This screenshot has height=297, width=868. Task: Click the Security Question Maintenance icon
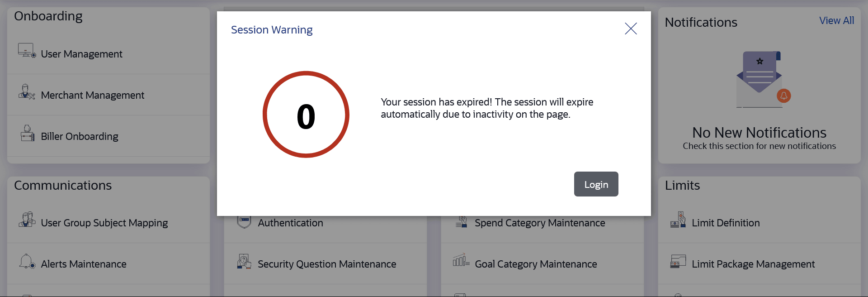(244, 261)
